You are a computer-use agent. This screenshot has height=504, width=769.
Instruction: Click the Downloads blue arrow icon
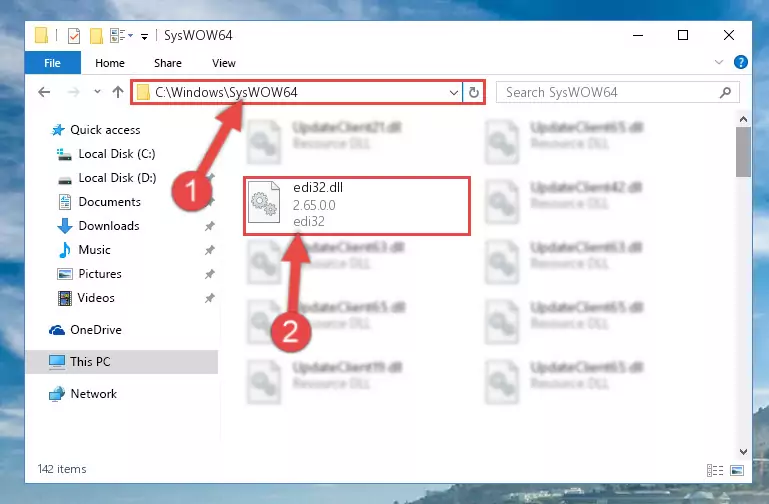coord(64,226)
